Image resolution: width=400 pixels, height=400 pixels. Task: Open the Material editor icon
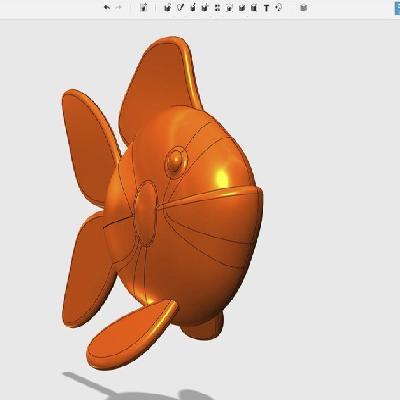(x=303, y=7)
